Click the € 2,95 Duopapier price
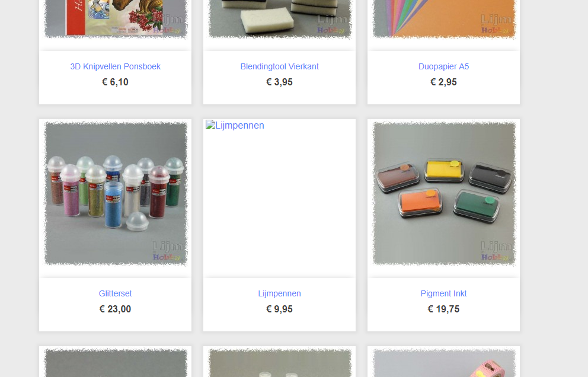This screenshot has height=377, width=588. [x=443, y=82]
